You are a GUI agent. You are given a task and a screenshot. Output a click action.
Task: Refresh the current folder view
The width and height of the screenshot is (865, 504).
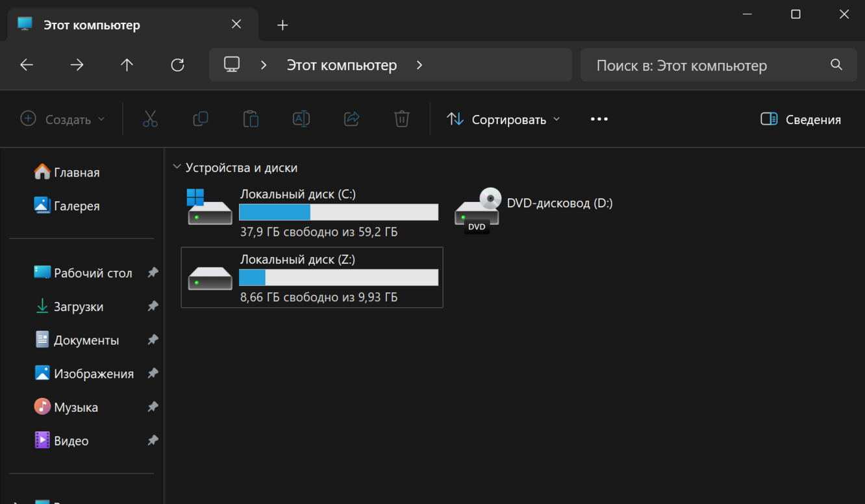177,65
